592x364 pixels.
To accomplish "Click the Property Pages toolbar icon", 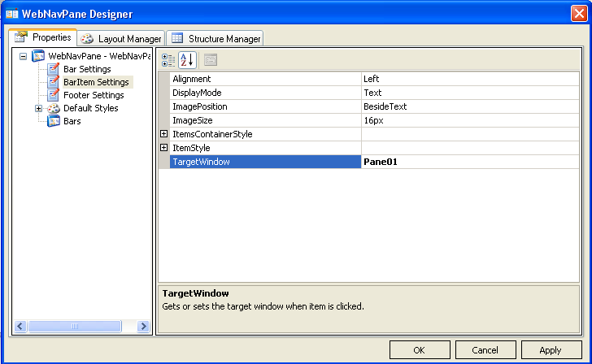I will tap(211, 59).
